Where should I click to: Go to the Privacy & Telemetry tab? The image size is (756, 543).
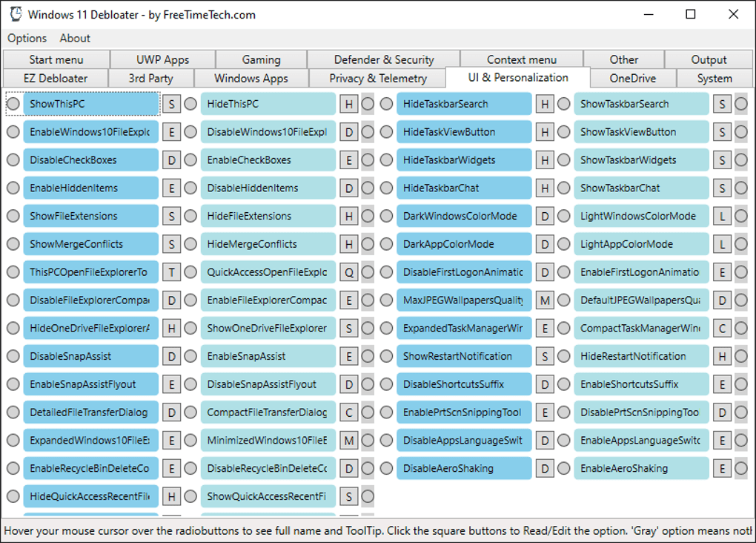[378, 78]
